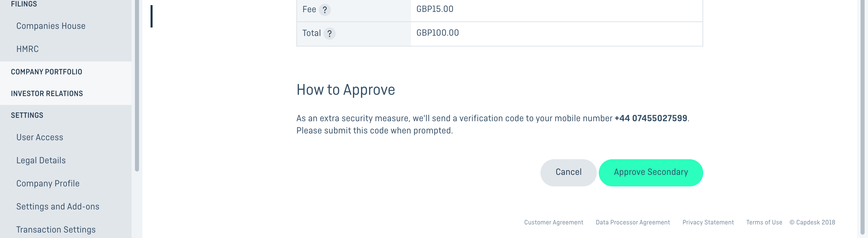Collapse the Settings section header

[x=27, y=115]
